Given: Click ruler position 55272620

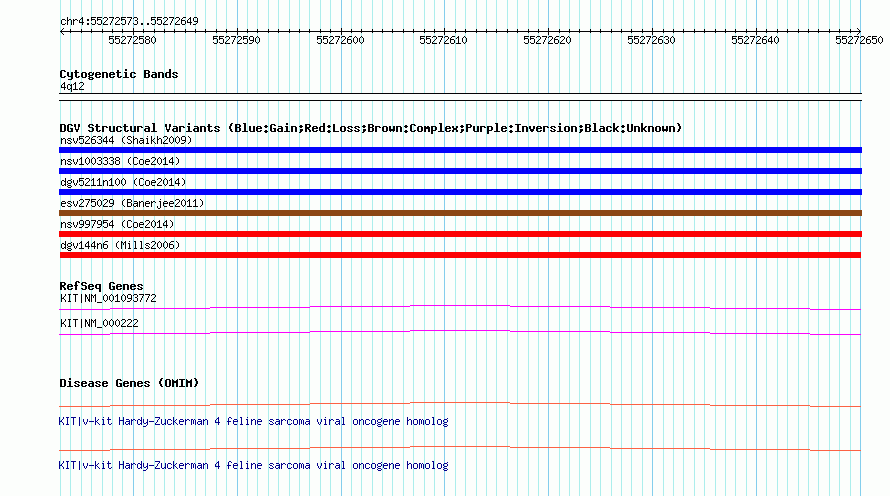Looking at the screenshot, I should pos(547,40).
